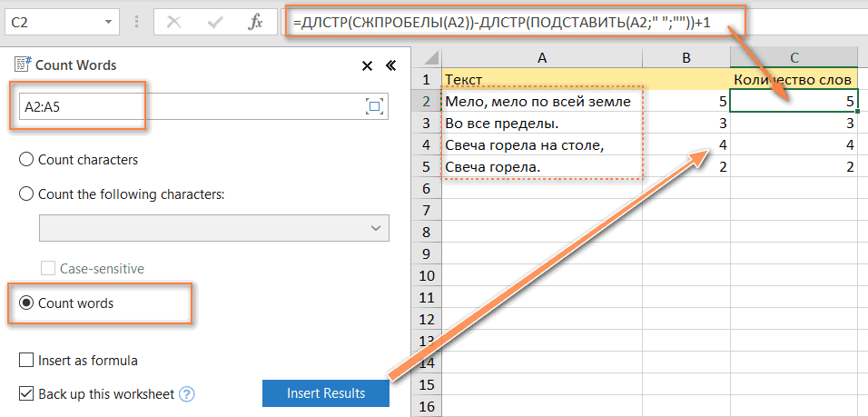Collapse the Count Words pane with double chevron
Image resolution: width=868 pixels, height=417 pixels.
point(390,65)
